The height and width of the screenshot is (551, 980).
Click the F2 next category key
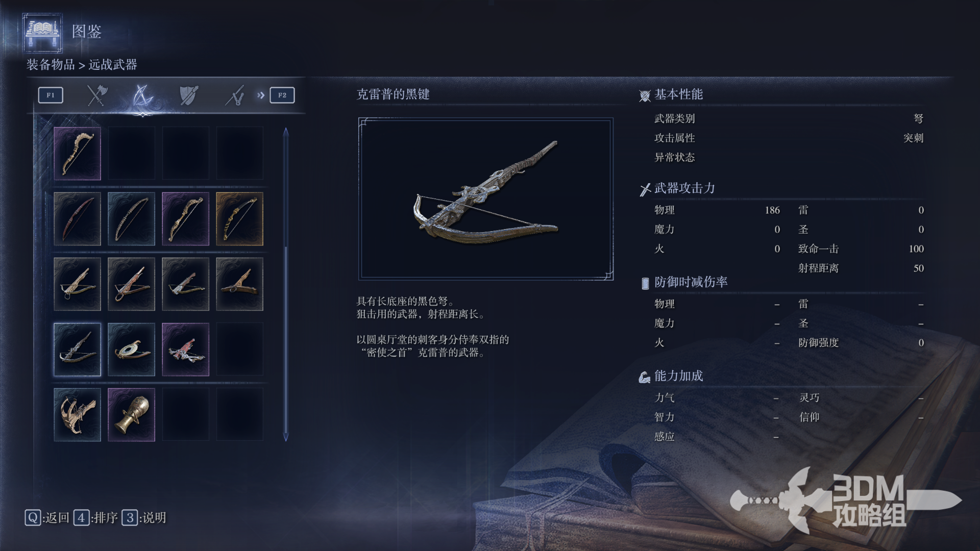pyautogui.click(x=282, y=95)
